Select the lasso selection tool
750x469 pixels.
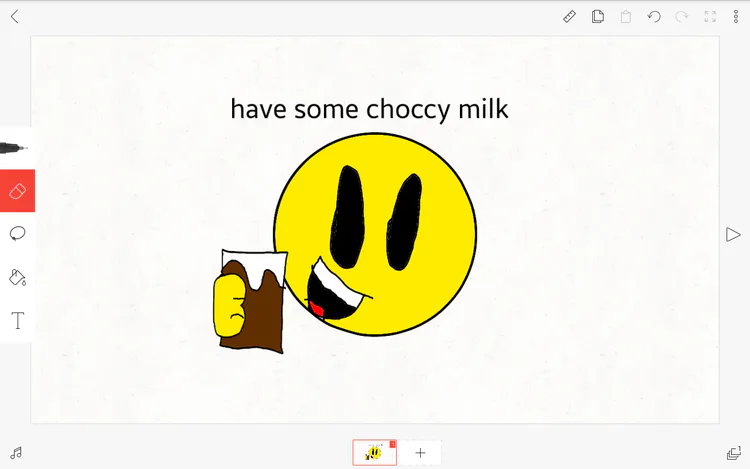[x=17, y=233]
